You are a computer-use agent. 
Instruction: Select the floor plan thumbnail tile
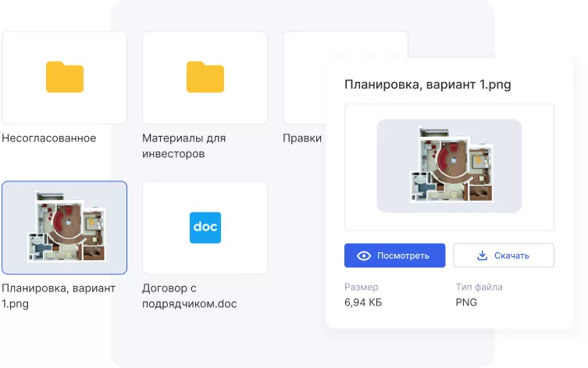point(64,227)
